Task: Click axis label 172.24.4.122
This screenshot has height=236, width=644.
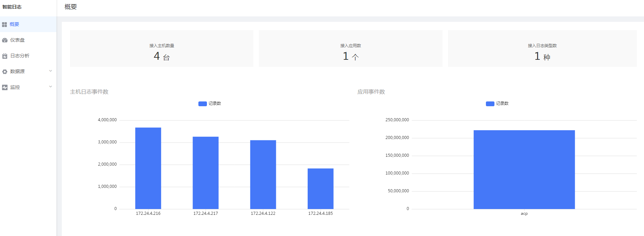Action: pos(263,213)
